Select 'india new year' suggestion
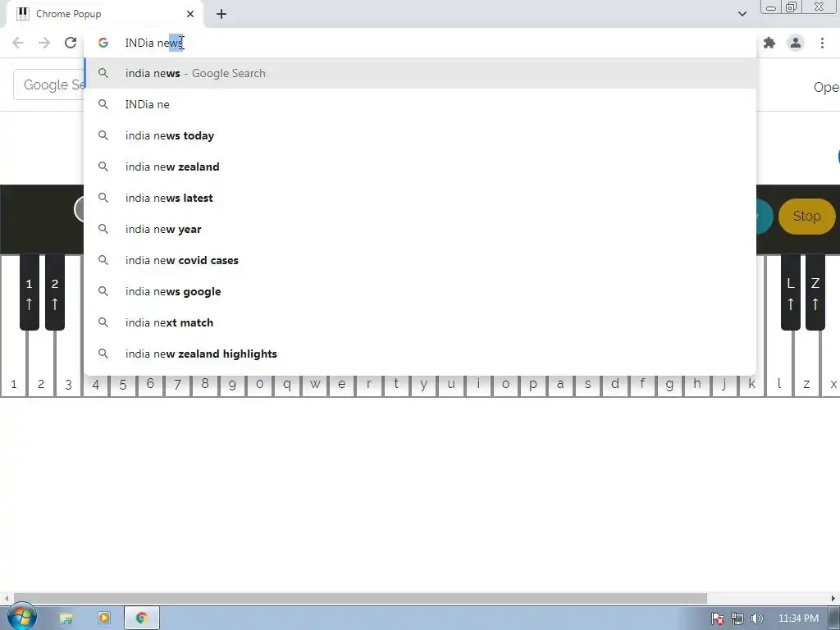The height and width of the screenshot is (630, 840). 421,229
